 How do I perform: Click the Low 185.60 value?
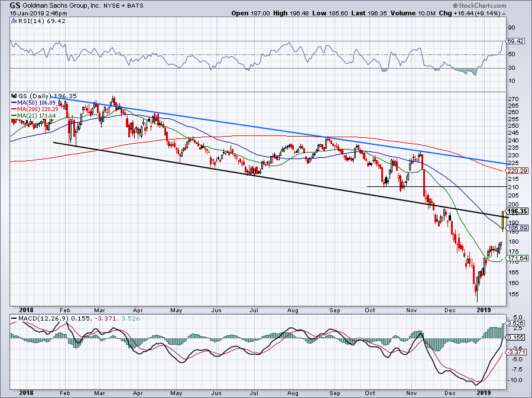pyautogui.click(x=330, y=13)
